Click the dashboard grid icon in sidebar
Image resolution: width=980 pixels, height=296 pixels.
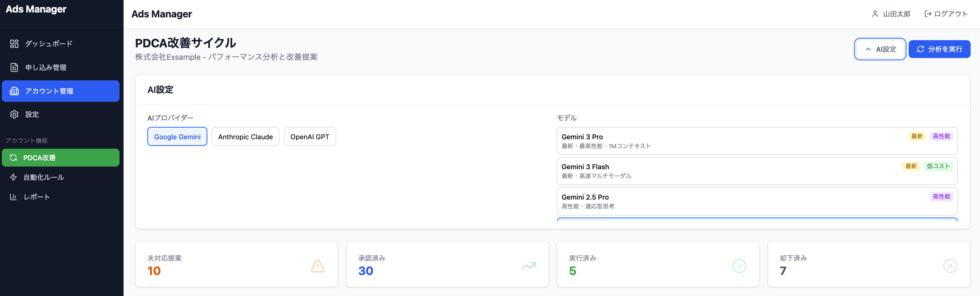click(x=14, y=44)
